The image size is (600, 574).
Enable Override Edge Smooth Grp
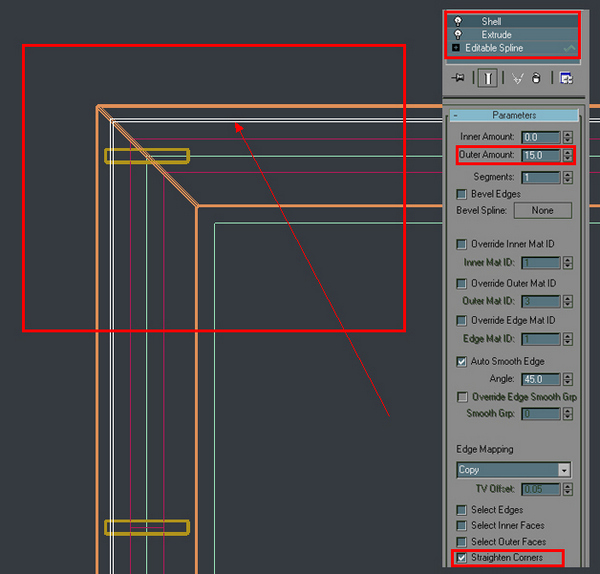(462, 397)
